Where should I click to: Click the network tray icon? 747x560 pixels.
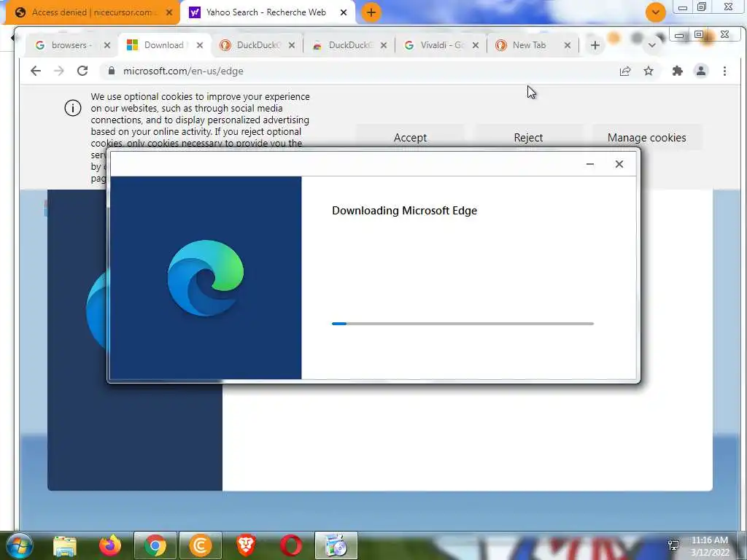click(673, 545)
